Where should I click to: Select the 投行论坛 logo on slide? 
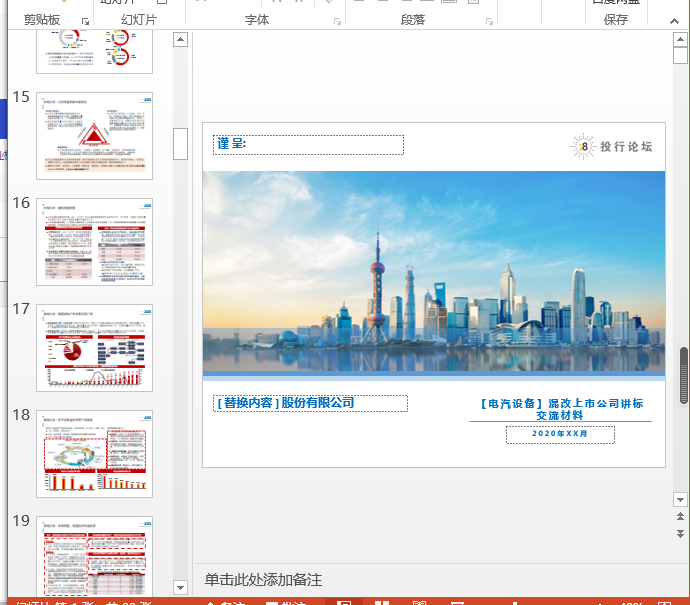click(611, 147)
